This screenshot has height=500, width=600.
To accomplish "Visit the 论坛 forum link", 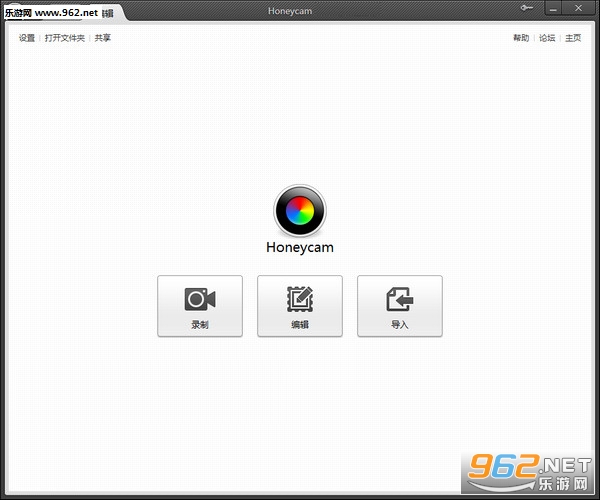I will coord(547,38).
